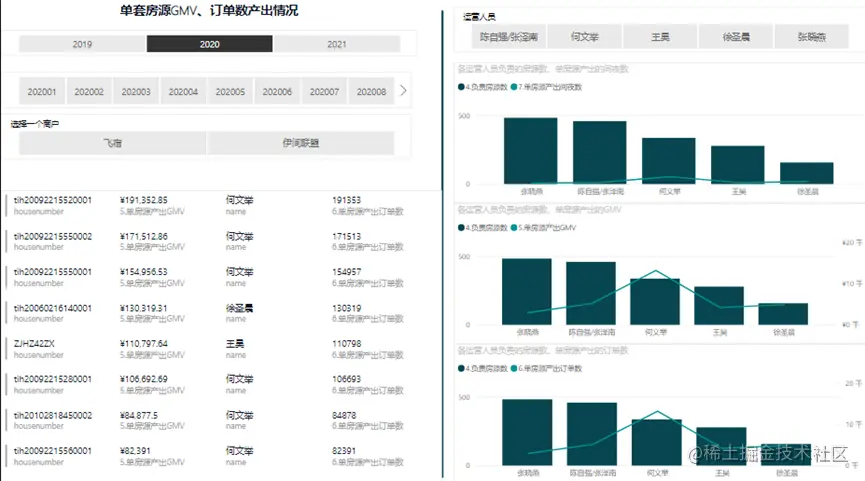Click order count 130319
This screenshot has width=865, height=481.
[x=346, y=308]
